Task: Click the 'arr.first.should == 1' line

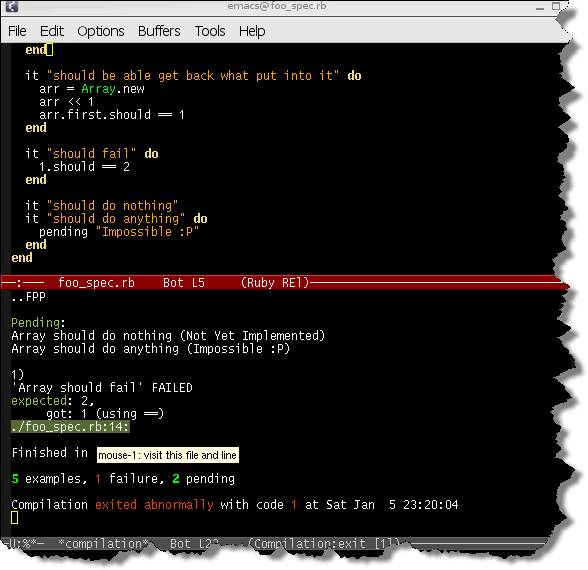Action: coord(112,115)
